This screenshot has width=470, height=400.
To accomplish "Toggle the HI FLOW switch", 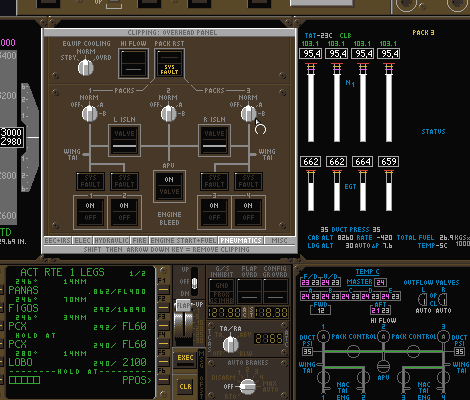I will tap(133, 63).
